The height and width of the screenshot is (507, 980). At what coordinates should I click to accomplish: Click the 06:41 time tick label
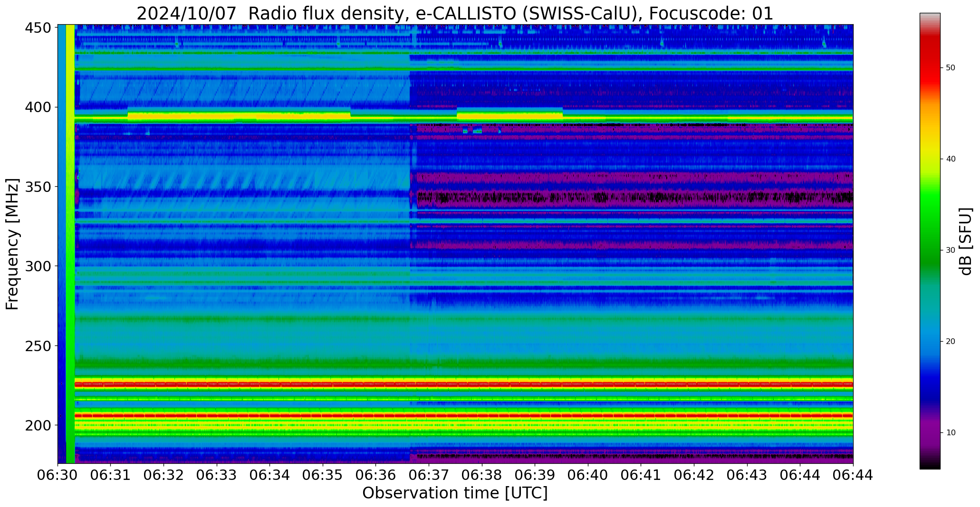[641, 475]
